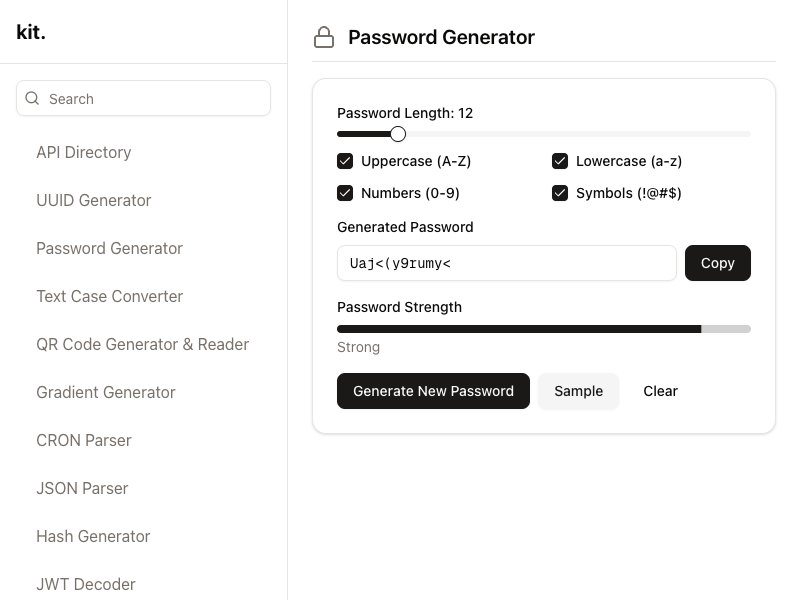Click the Copy button
The image size is (800, 600).
pos(717,263)
